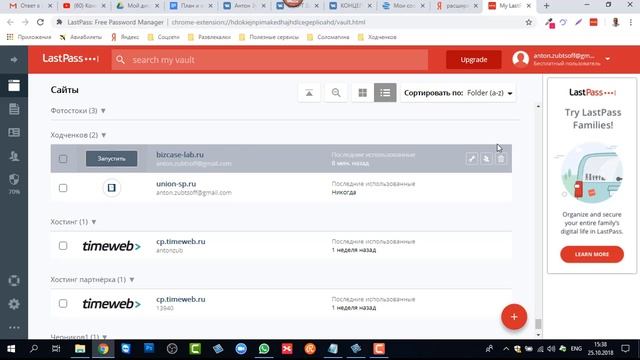Click the collapse-all folders icon
The image size is (640, 360).
[x=309, y=93]
